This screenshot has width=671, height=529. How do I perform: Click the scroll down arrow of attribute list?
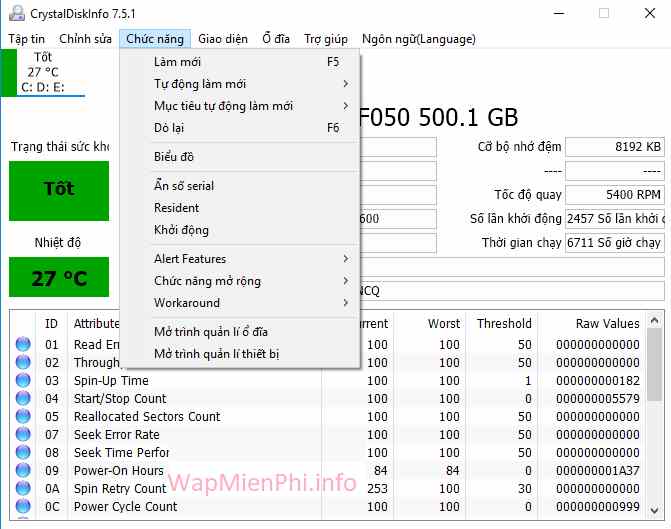point(654,510)
